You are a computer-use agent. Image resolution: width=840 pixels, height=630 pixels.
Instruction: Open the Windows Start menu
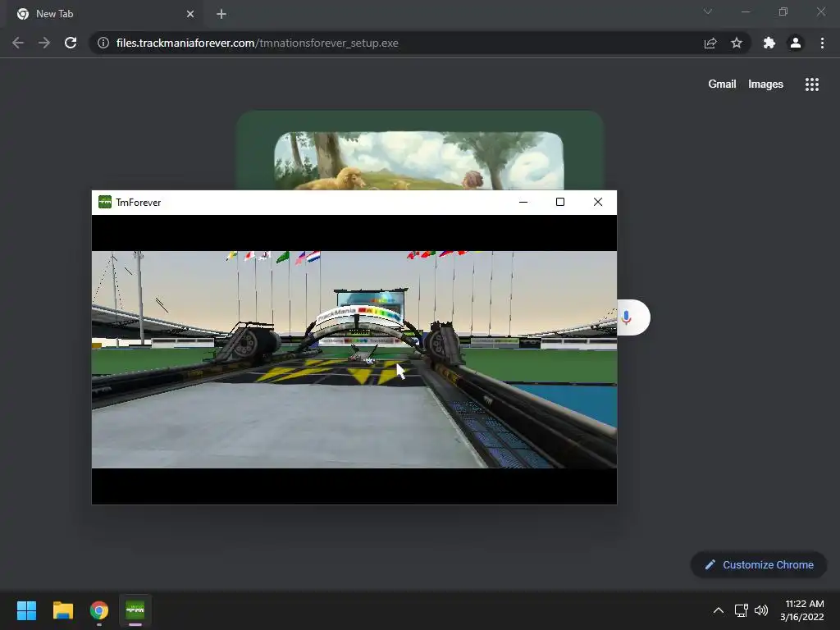26,610
